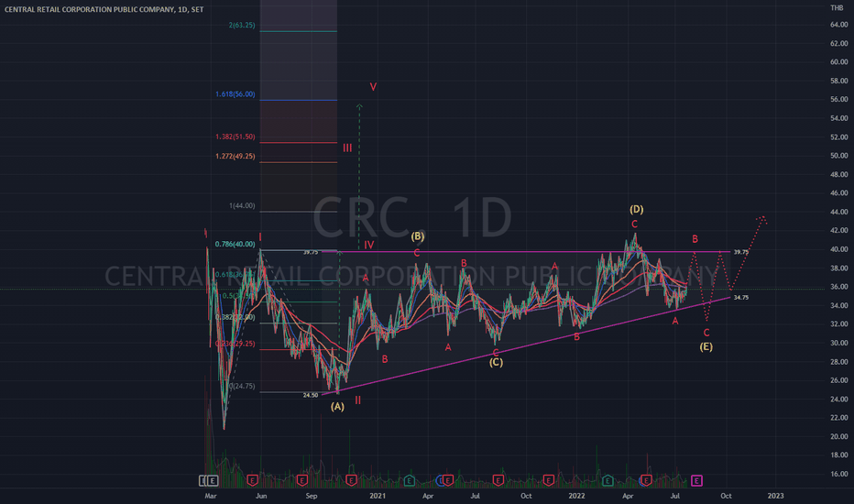
Task: Click 30.00 on the price axis
Action: tap(838, 344)
